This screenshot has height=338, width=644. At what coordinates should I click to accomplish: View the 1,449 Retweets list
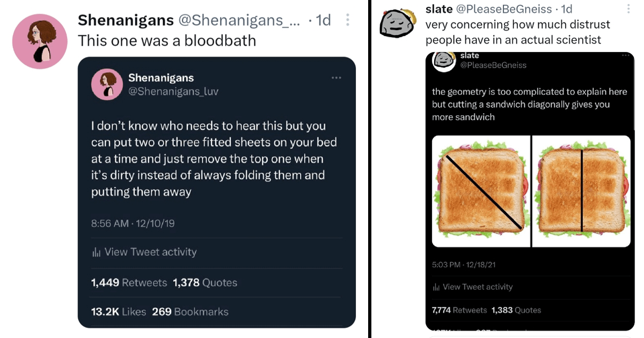129,283
